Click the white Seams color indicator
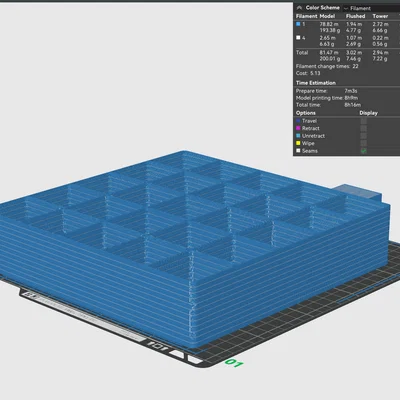The width and height of the screenshot is (400, 400). tap(298, 151)
